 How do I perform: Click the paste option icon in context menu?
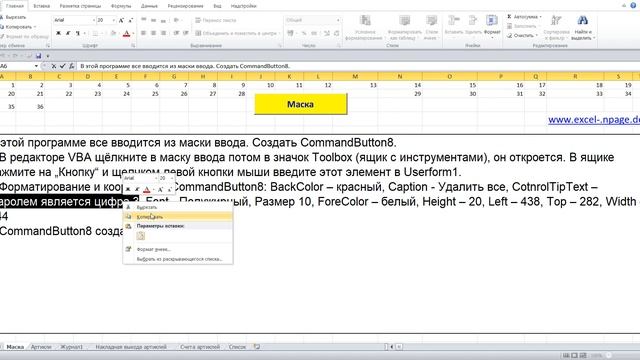point(140,236)
